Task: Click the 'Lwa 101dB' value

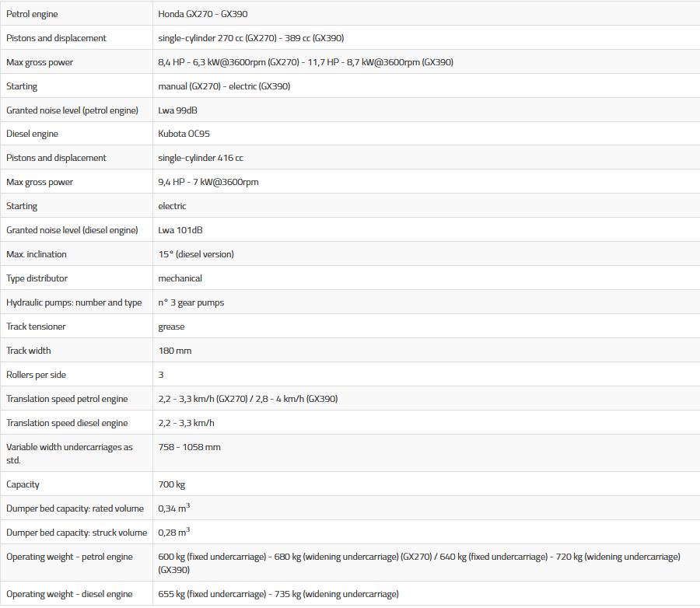Action: [180, 230]
